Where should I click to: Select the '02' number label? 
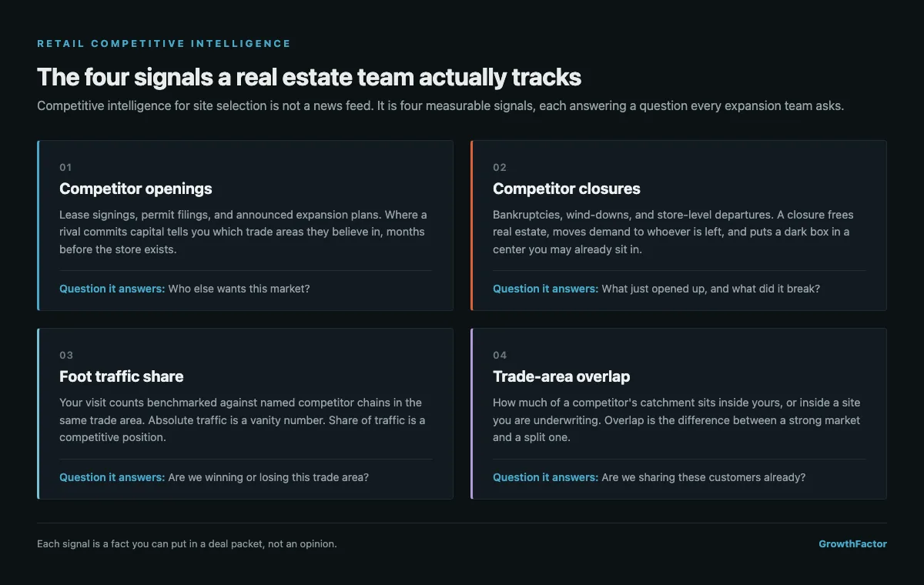pos(500,167)
